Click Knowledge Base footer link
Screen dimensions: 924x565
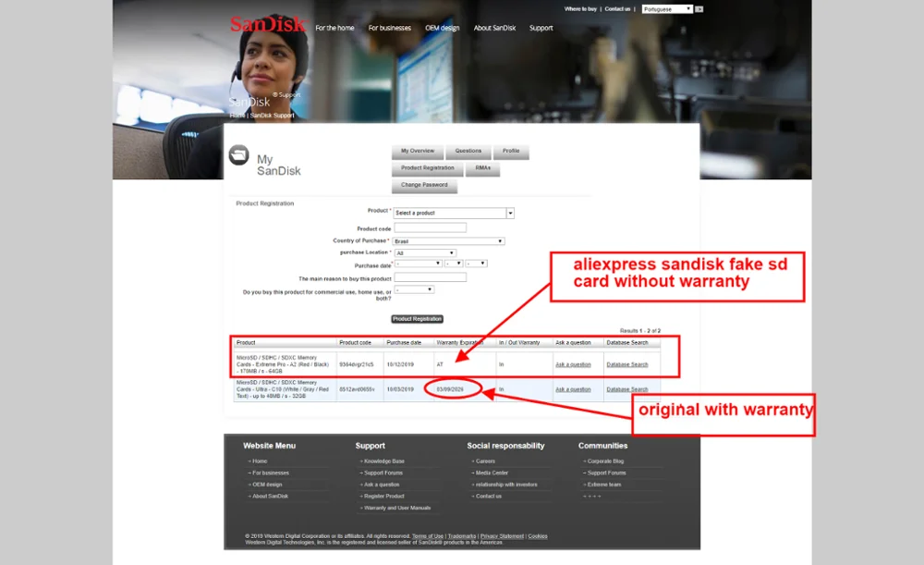[384, 461]
